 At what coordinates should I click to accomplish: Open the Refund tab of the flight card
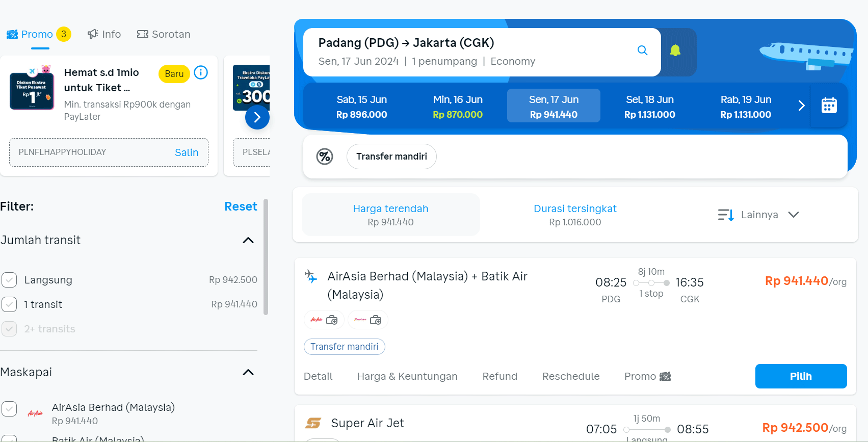tap(500, 376)
